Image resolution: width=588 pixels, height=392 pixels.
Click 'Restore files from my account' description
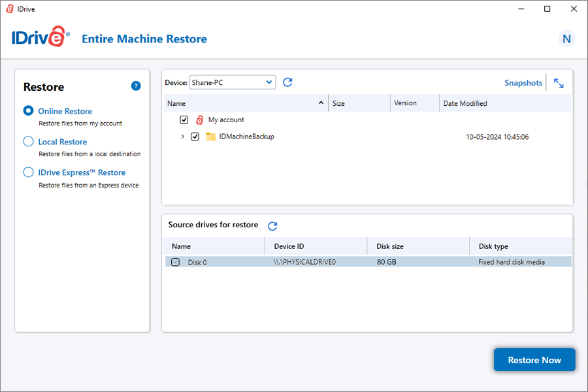pyautogui.click(x=80, y=123)
